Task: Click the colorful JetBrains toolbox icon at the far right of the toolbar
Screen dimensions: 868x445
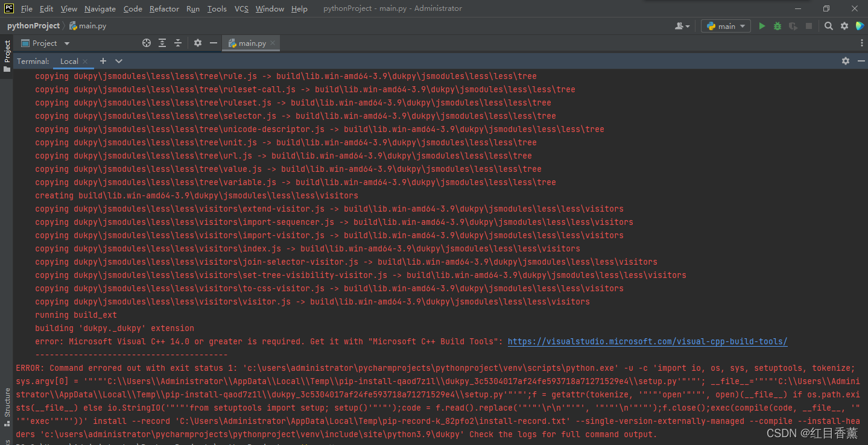Action: (x=860, y=26)
